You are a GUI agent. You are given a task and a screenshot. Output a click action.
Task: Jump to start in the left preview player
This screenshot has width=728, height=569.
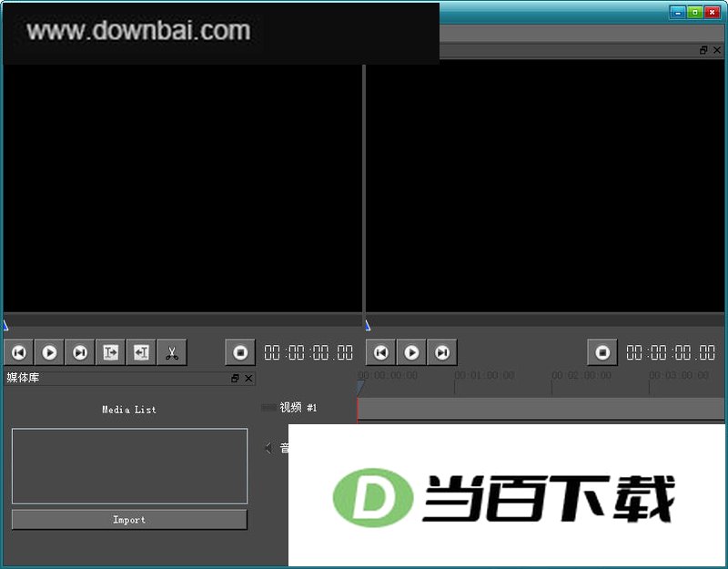pos(19,352)
